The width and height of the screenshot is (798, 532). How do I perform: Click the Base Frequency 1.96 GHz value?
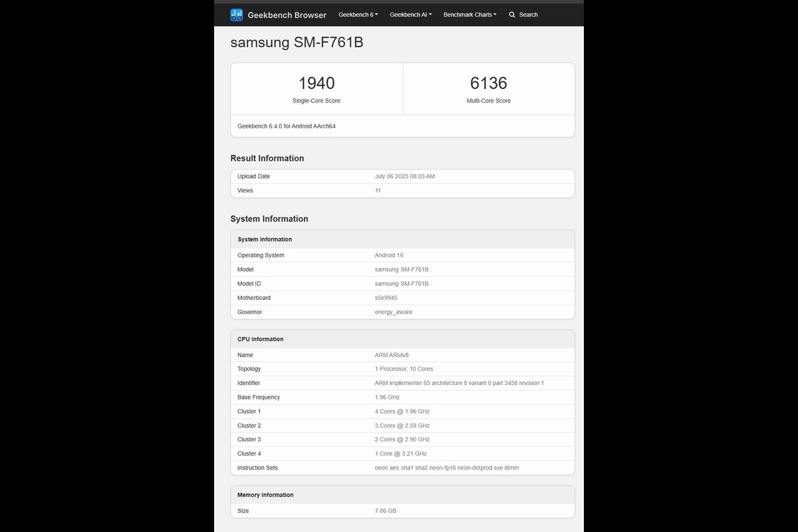(x=387, y=398)
